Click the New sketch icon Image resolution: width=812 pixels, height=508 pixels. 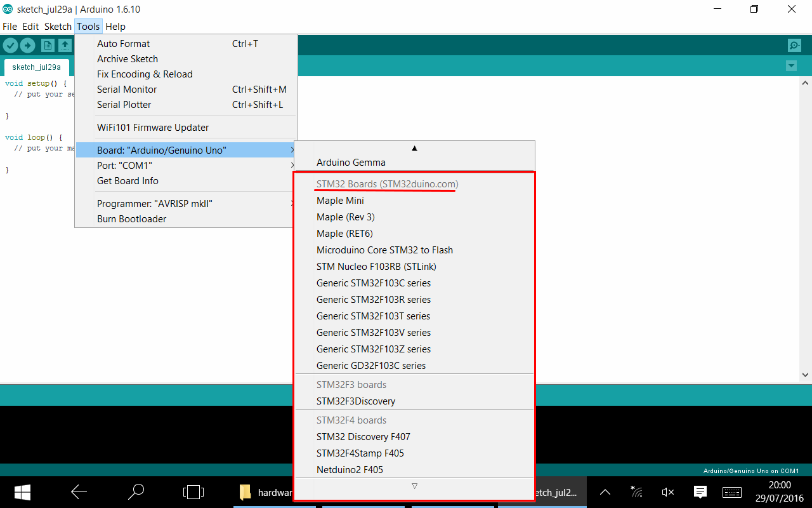48,45
